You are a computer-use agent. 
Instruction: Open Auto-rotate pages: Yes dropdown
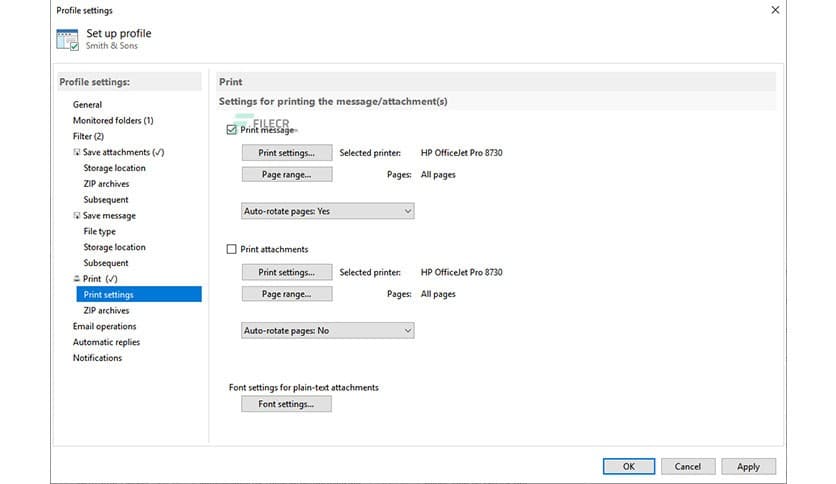pos(327,211)
